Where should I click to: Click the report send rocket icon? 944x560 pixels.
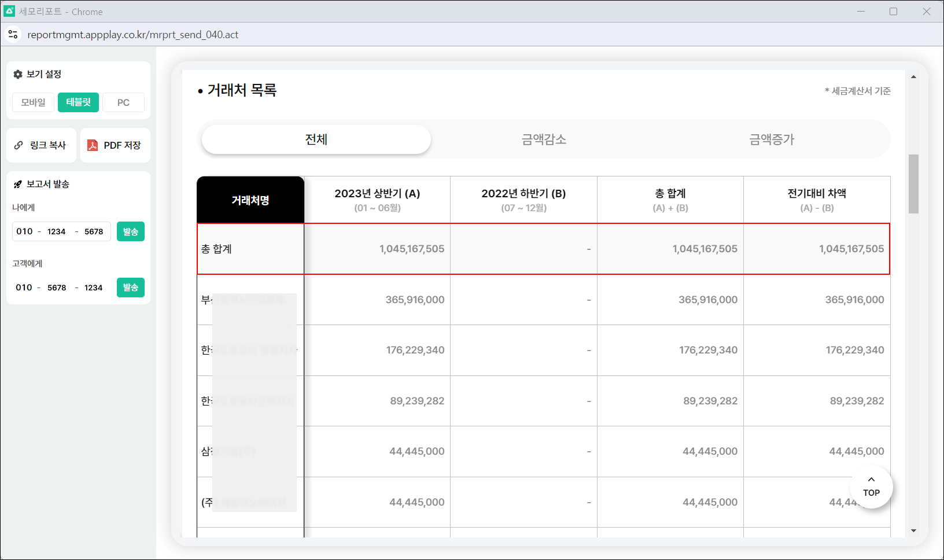point(18,184)
